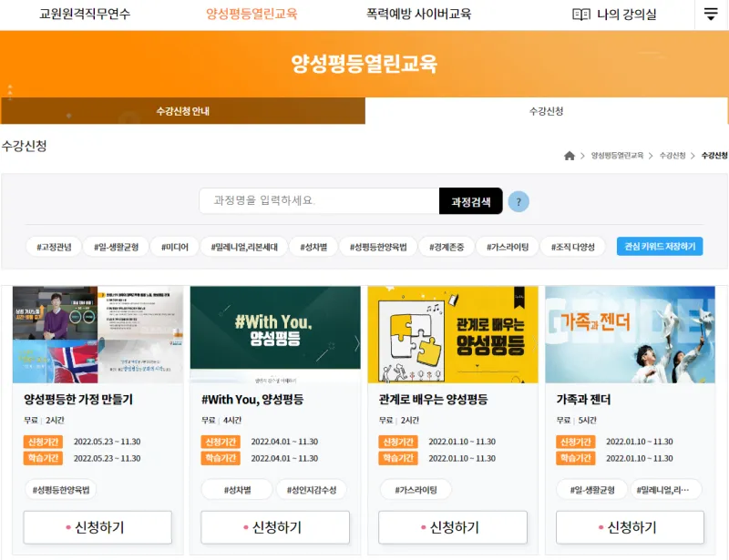Select keyword tag #경계존중
Screen dimensions: 729x560
[447, 247]
